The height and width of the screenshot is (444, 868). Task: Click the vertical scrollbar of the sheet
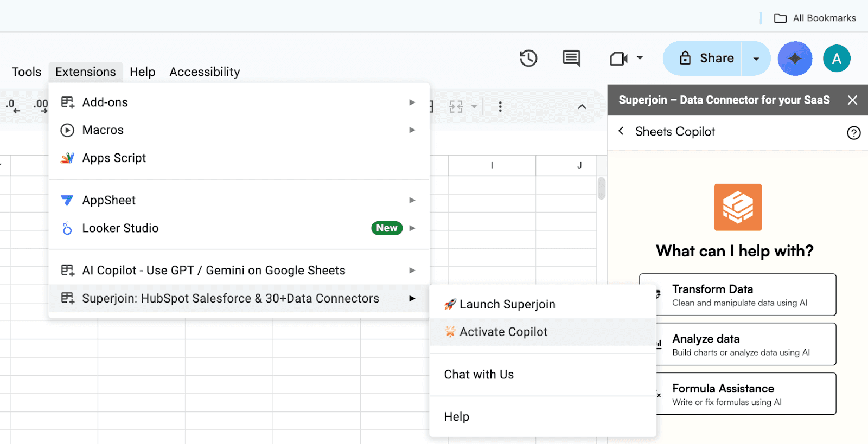point(601,188)
